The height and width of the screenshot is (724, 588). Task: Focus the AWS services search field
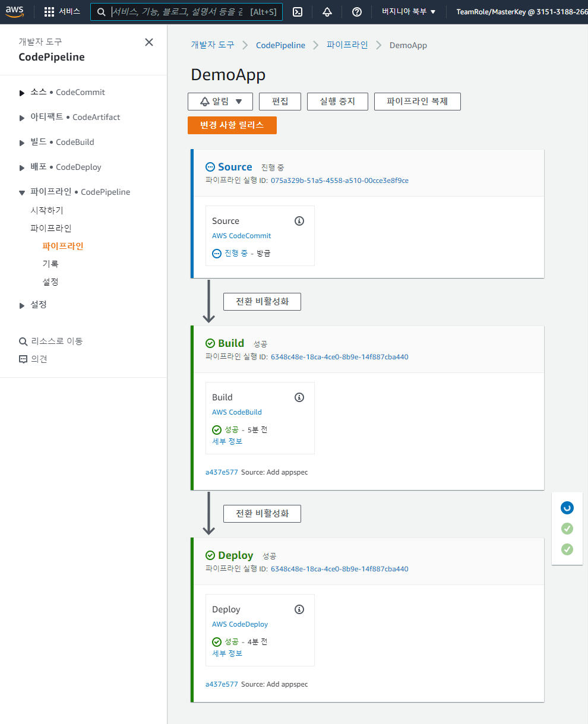point(185,12)
